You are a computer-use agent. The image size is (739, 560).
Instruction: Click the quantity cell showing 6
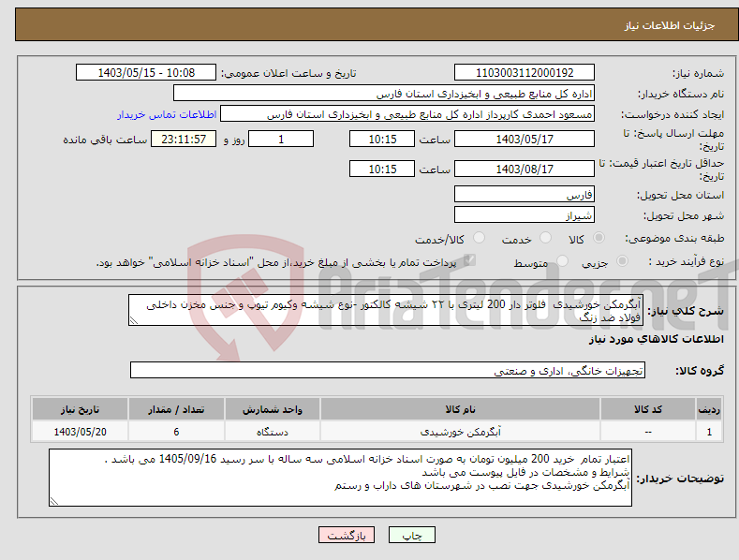[x=176, y=432]
